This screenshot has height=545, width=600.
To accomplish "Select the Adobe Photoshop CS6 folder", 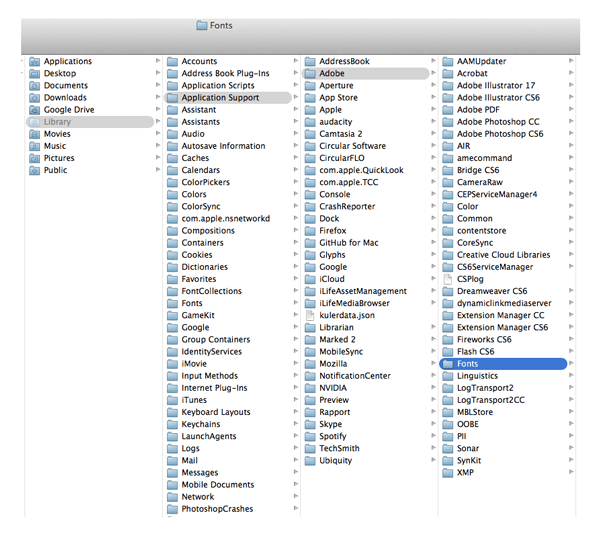I will tap(500, 134).
